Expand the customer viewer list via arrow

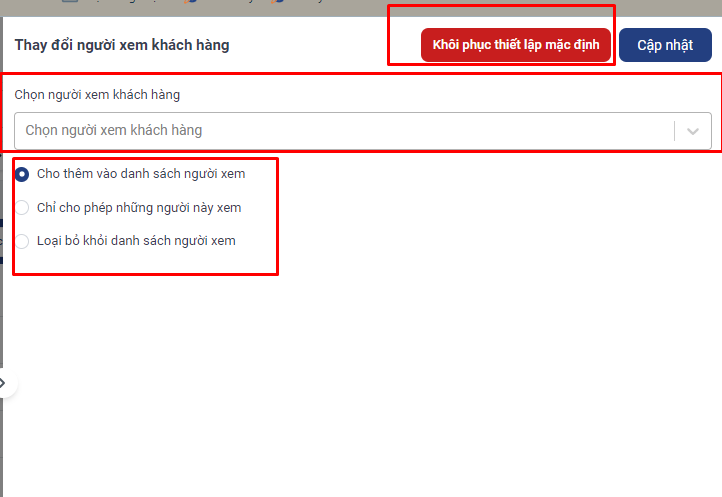pos(692,131)
